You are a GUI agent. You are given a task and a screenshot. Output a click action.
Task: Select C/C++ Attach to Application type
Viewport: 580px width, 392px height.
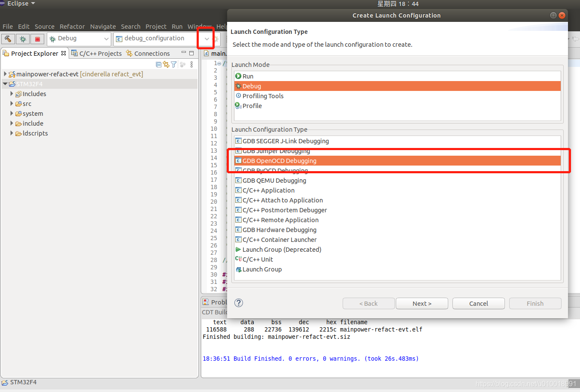(398, 200)
